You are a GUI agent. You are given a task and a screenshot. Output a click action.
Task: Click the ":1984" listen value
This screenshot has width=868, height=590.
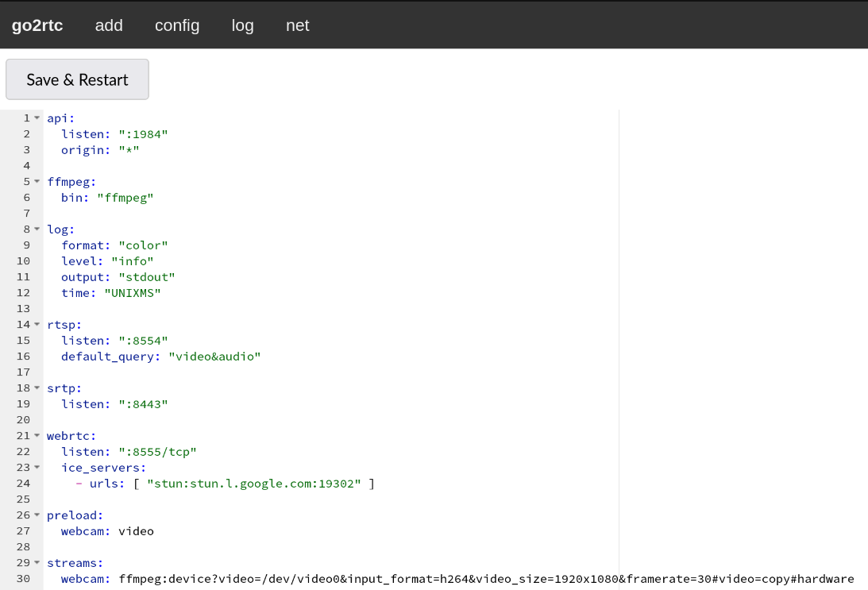(x=145, y=133)
